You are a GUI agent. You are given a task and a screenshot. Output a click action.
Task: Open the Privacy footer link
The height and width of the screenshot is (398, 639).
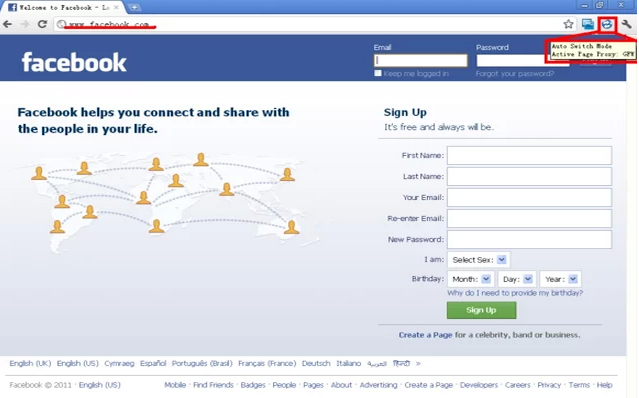(x=549, y=385)
